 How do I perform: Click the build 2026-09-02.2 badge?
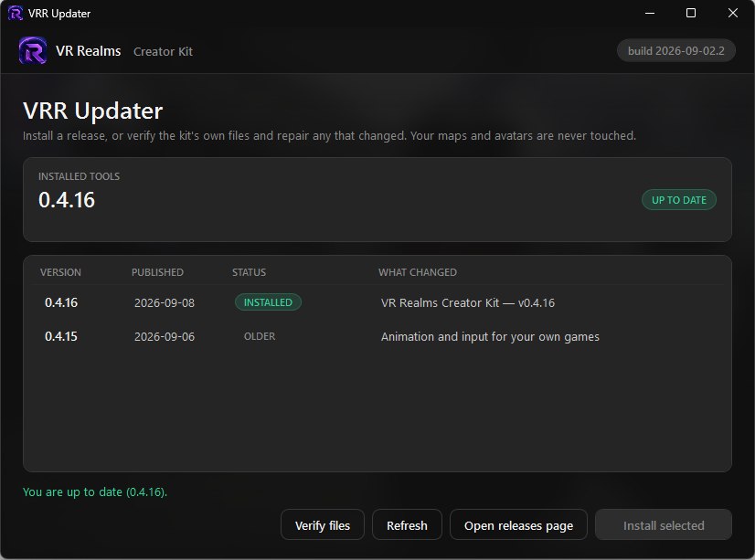(675, 50)
